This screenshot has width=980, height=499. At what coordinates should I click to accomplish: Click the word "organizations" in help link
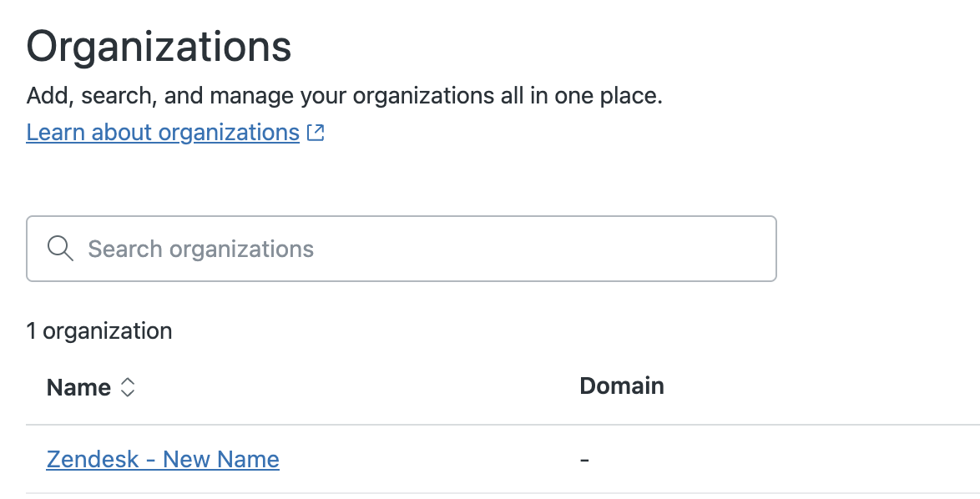pos(229,133)
